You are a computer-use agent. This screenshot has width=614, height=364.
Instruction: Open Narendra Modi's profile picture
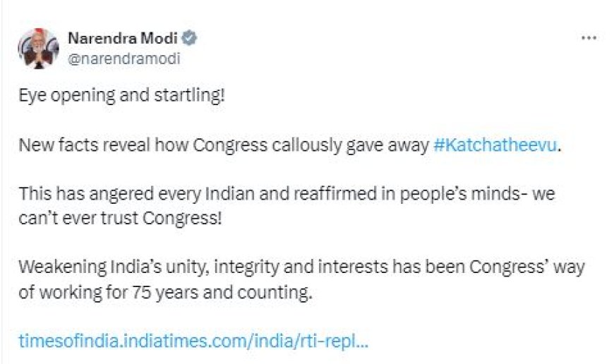coord(38,49)
